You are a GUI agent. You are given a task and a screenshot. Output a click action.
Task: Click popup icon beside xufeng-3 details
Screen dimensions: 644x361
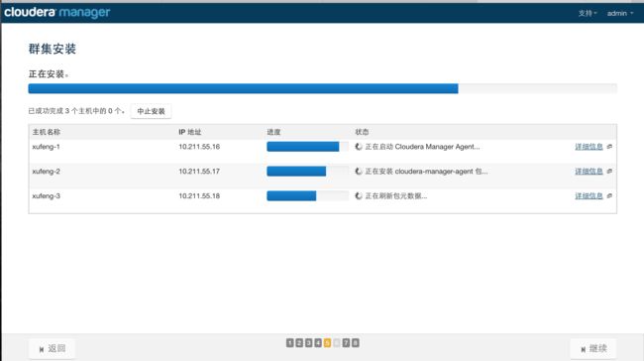pyautogui.click(x=609, y=195)
